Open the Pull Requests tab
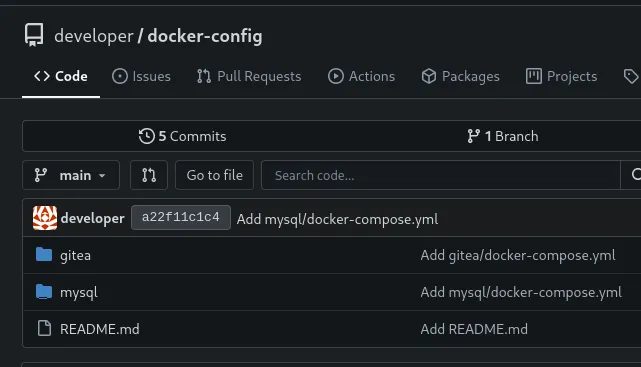 (249, 76)
